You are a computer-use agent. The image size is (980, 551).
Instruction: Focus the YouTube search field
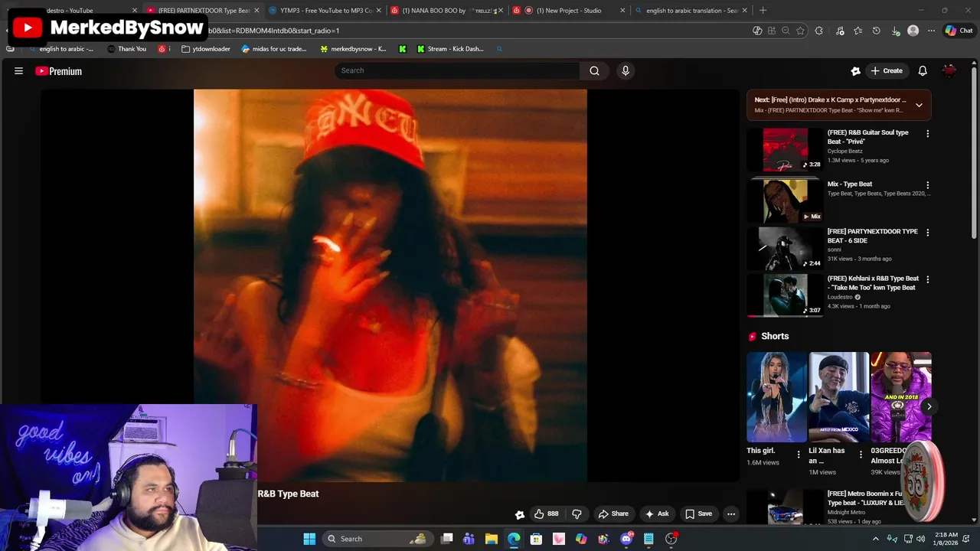[x=457, y=70]
